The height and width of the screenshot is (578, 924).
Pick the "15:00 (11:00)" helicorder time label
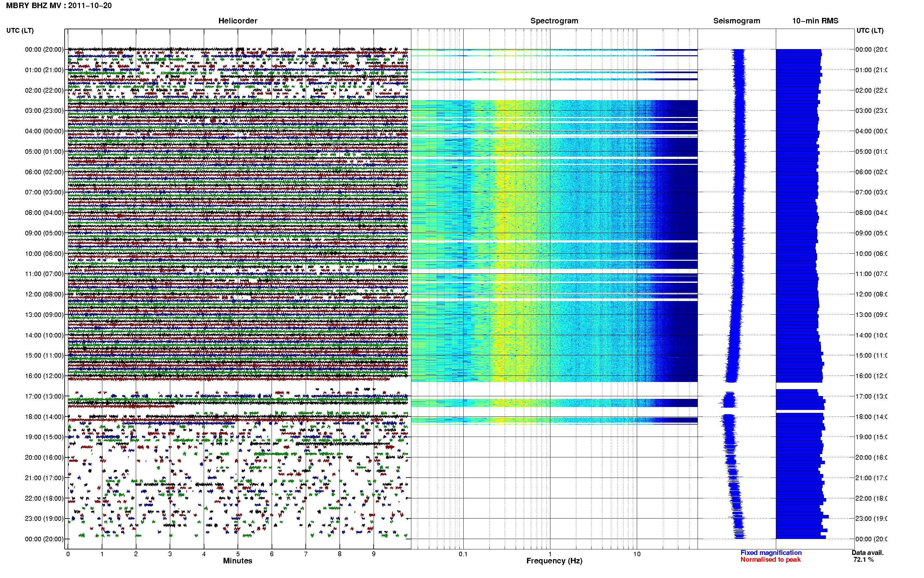tap(44, 356)
